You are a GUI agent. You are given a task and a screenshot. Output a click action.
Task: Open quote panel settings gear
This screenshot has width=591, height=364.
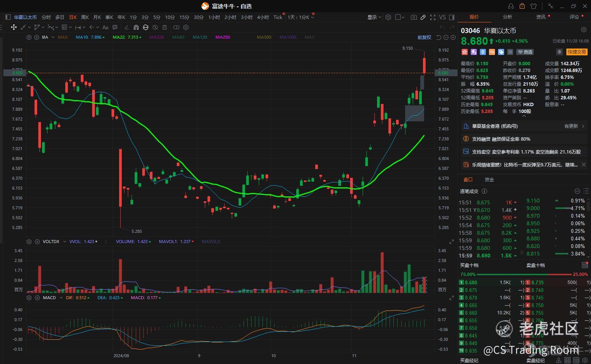pos(584,30)
